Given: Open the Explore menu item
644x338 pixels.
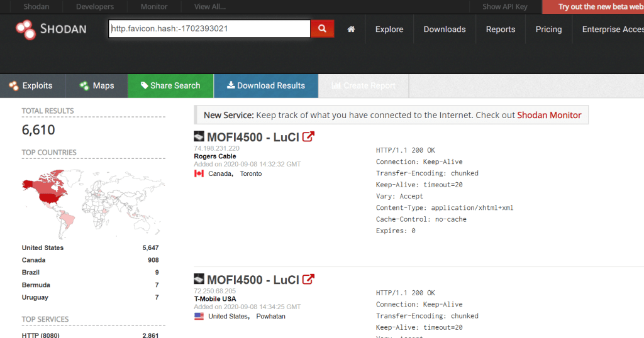Looking at the screenshot, I should click(389, 30).
